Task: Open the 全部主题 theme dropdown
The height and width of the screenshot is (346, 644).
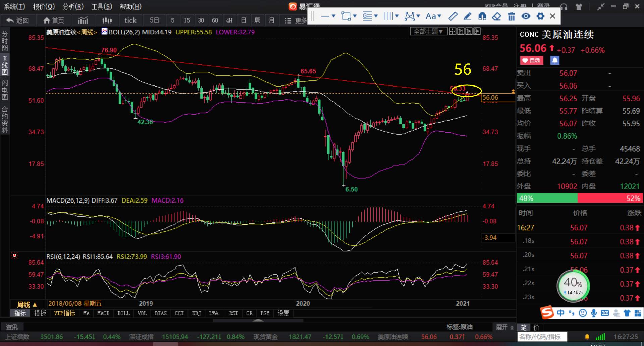Action: coord(428,32)
